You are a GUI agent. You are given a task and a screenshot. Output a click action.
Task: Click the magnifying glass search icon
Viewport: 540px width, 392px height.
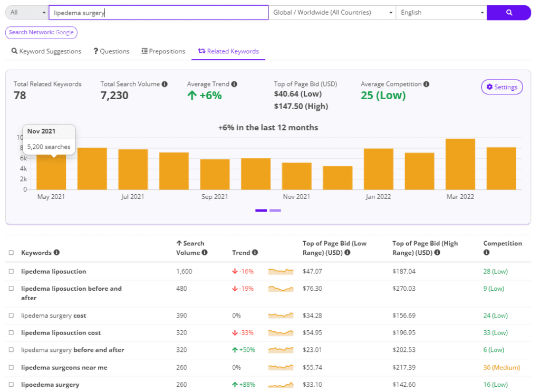[508, 12]
